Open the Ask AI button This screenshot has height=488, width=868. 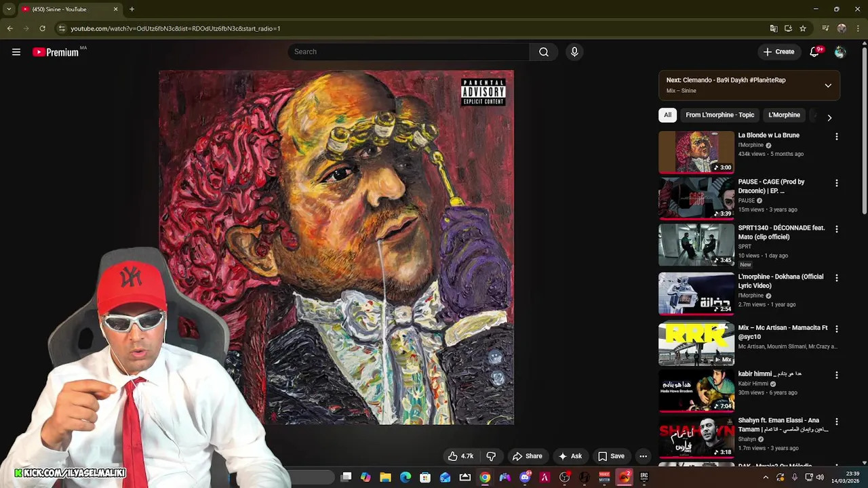[570, 456]
